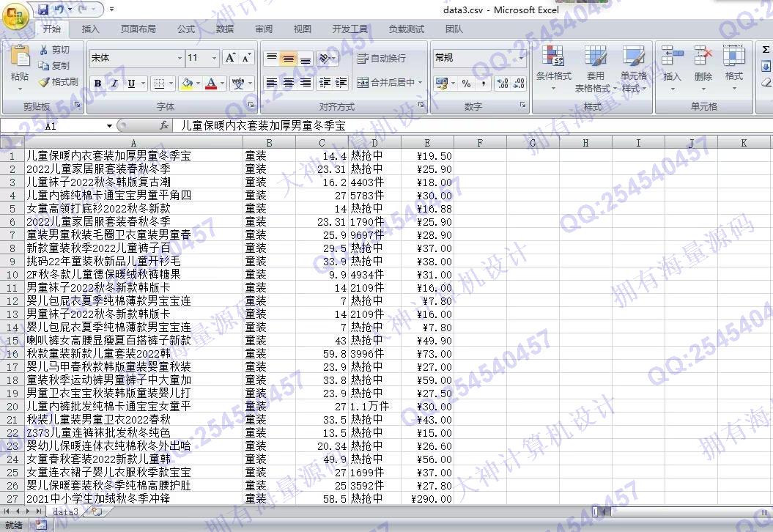Click the Cut (剪切) scissors icon

(44, 50)
